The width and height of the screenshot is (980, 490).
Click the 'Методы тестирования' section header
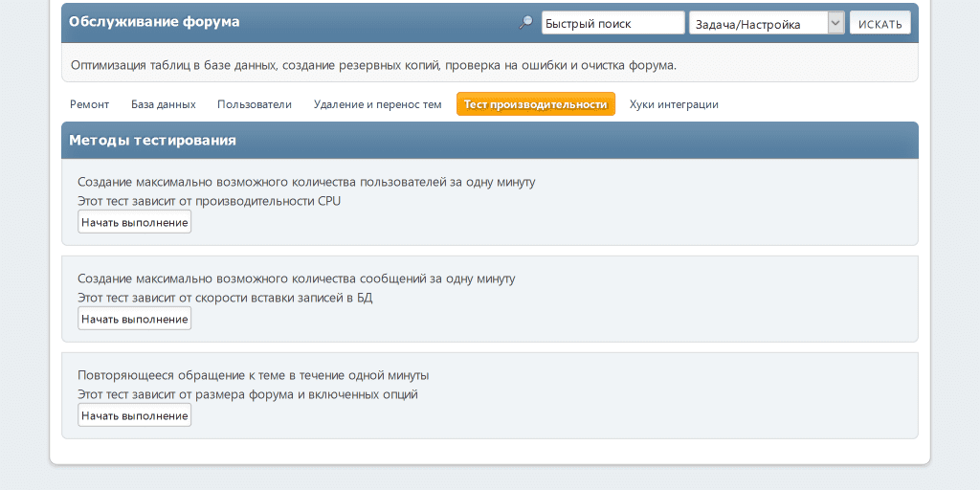[x=152, y=140]
